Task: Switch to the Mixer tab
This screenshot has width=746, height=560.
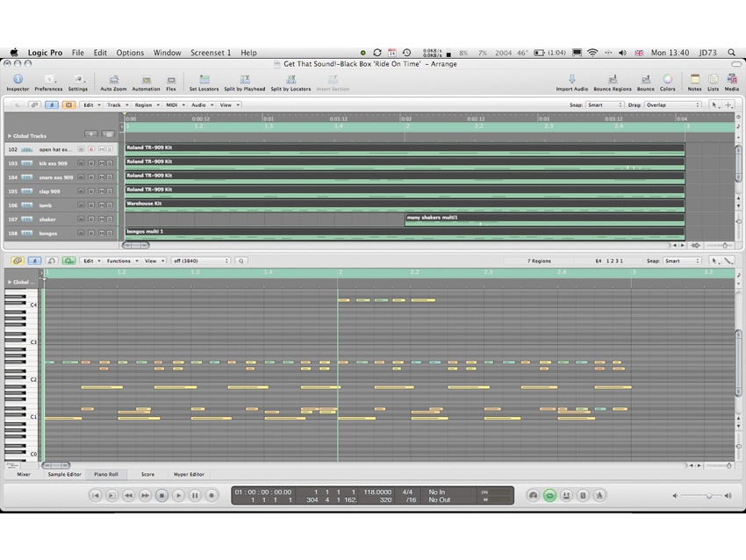Action: pos(24,474)
